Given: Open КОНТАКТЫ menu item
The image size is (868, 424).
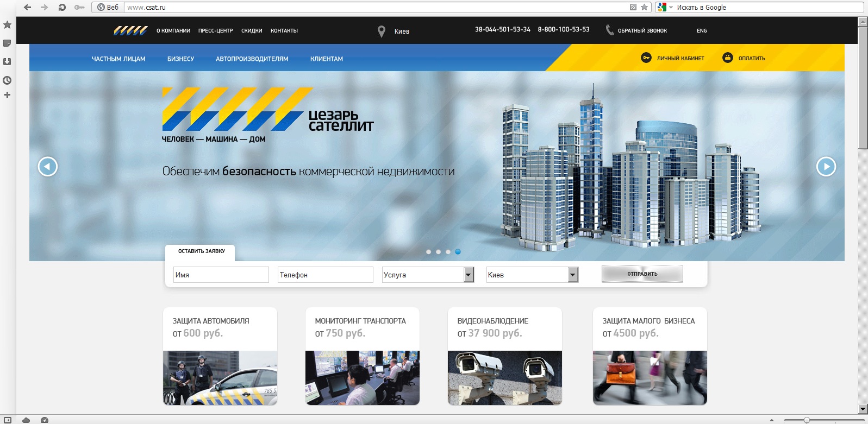Looking at the screenshot, I should click(x=284, y=31).
